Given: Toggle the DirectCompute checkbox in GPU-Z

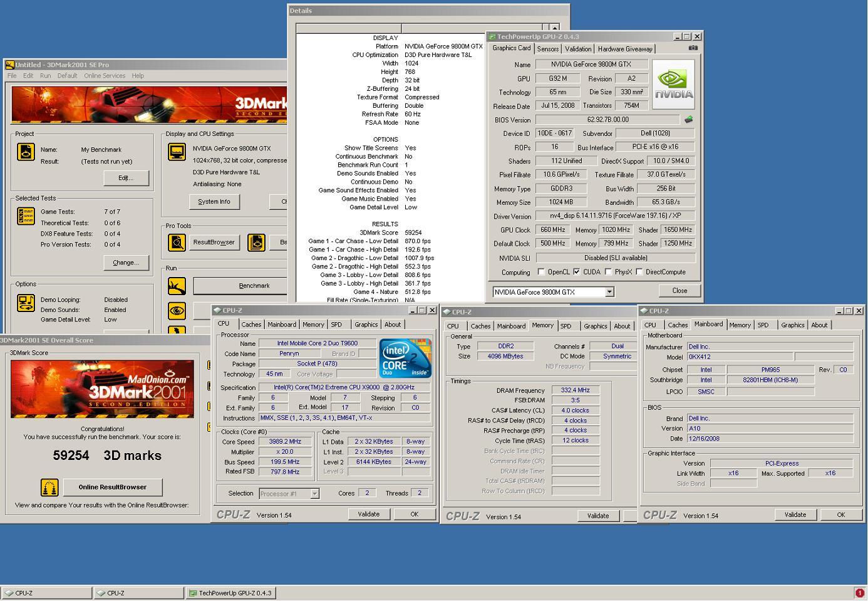Looking at the screenshot, I should (639, 272).
